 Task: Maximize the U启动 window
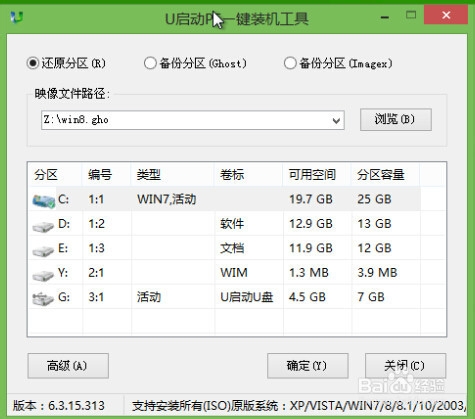411,15
